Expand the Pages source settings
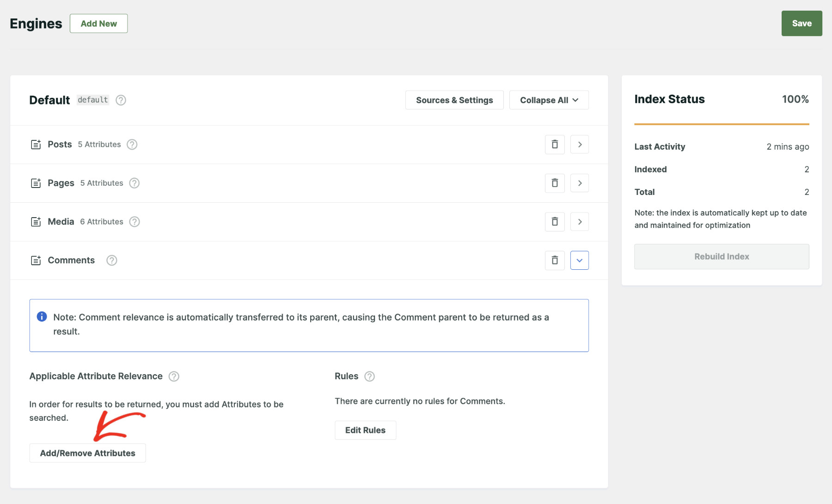The height and width of the screenshot is (504, 832). [580, 183]
